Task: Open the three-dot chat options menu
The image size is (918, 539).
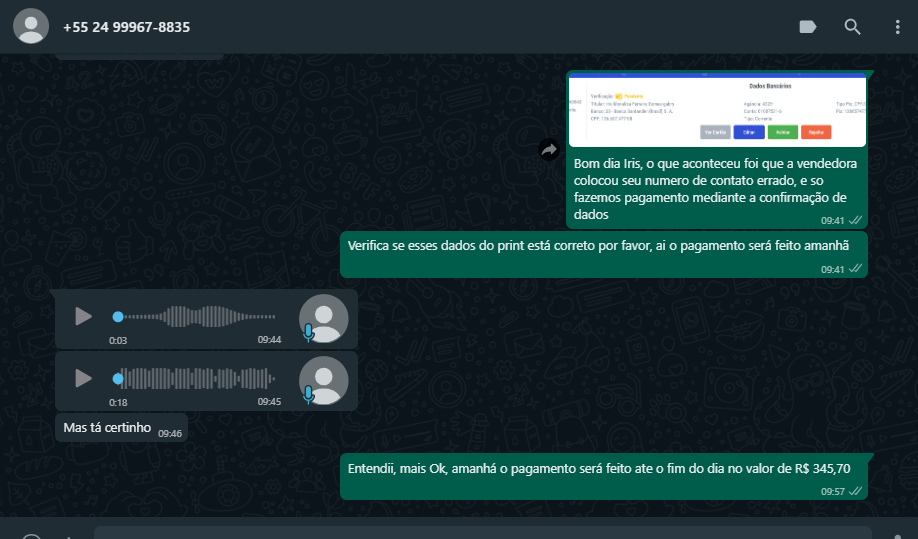Action: (897, 27)
